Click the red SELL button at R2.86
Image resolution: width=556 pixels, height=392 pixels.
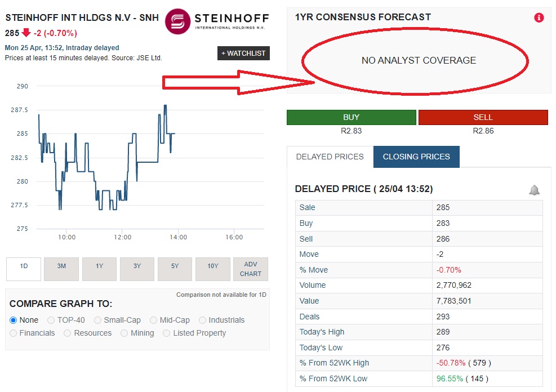(x=483, y=117)
